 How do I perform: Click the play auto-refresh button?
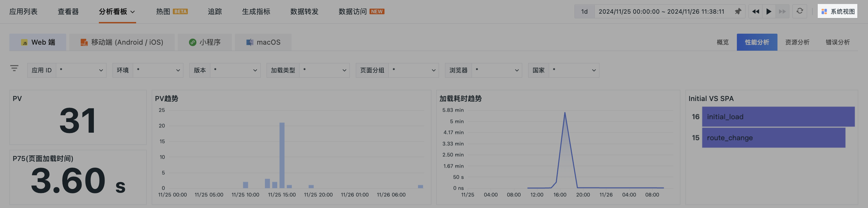pos(768,11)
